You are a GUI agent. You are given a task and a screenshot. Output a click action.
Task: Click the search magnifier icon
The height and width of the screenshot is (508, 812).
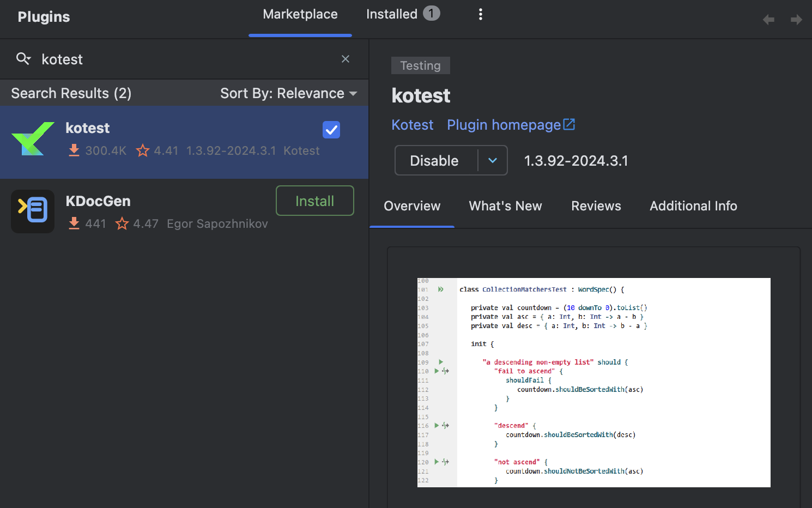(x=23, y=59)
